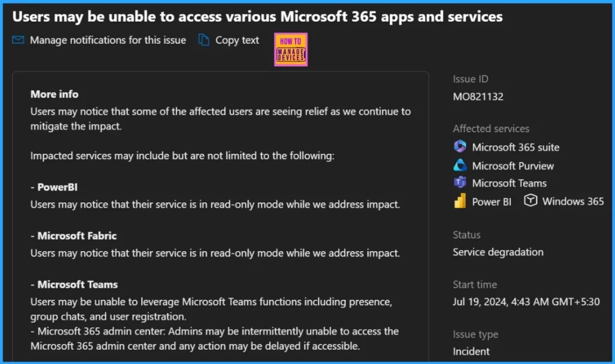Click the read-only mode sentence under Microsoft Fabric

pyautogui.click(x=215, y=253)
